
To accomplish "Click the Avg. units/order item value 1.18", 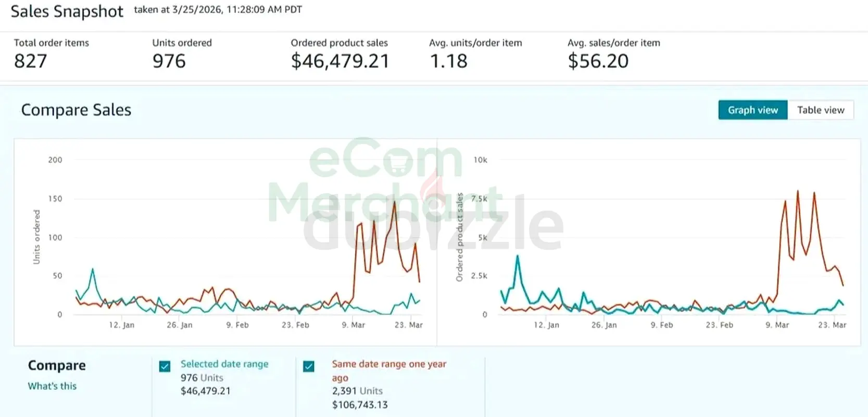I will (448, 62).
